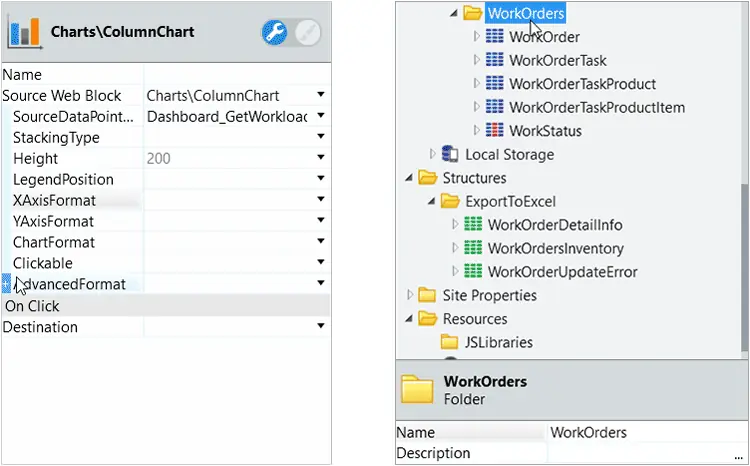Click the WorkOrderTaskProduct entity icon
This screenshot has height=466, width=750.
click(495, 83)
